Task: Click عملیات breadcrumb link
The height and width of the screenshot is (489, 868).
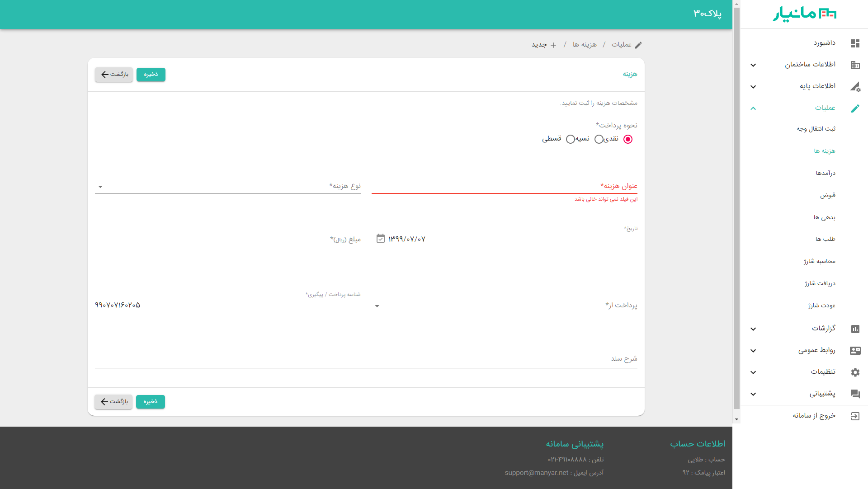Action: click(622, 45)
